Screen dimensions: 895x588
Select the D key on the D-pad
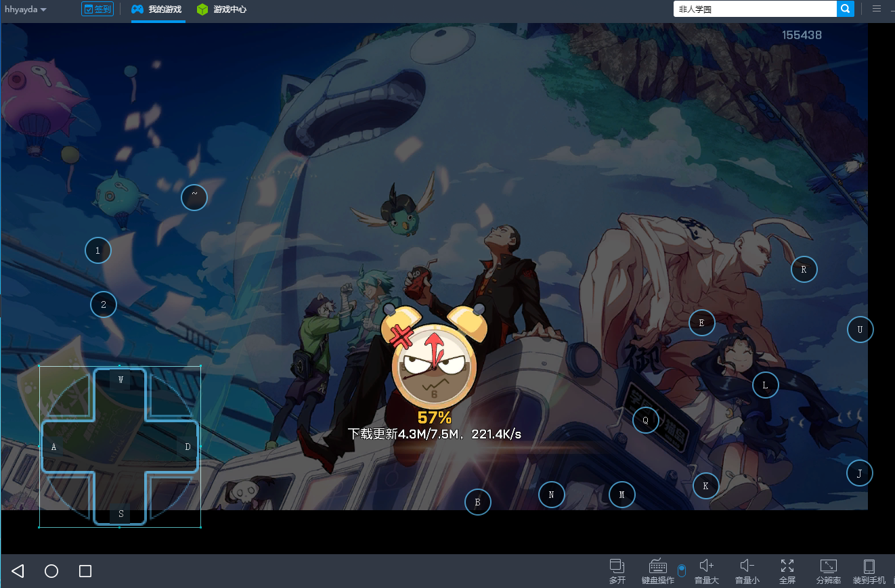point(188,447)
